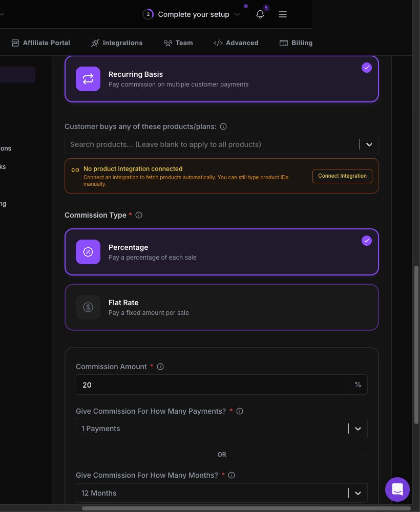Screen dimensions: 420x512
Task: Select the Recurring Basis option
Action: click(x=222, y=79)
